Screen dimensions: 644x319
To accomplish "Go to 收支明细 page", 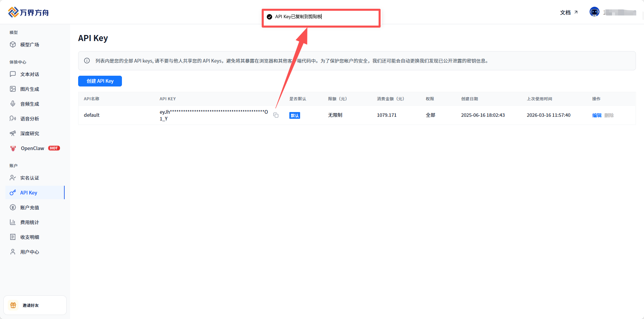I will point(29,237).
